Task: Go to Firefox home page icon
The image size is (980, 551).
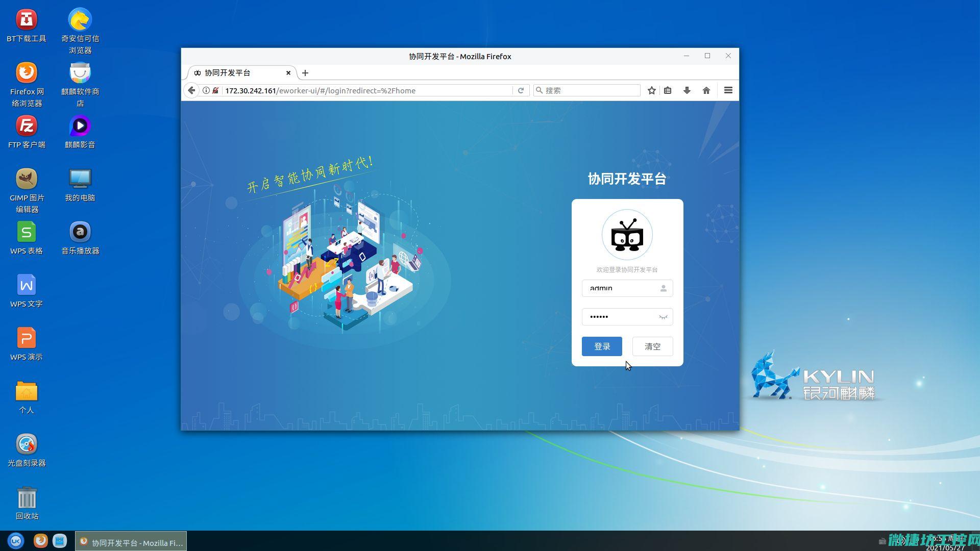Action: coord(706,90)
